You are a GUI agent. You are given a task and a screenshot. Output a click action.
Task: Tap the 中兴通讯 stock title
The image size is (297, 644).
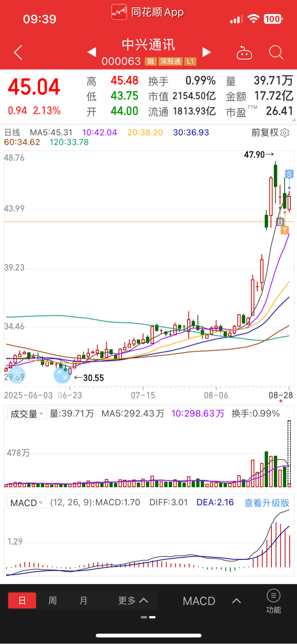pos(148,45)
